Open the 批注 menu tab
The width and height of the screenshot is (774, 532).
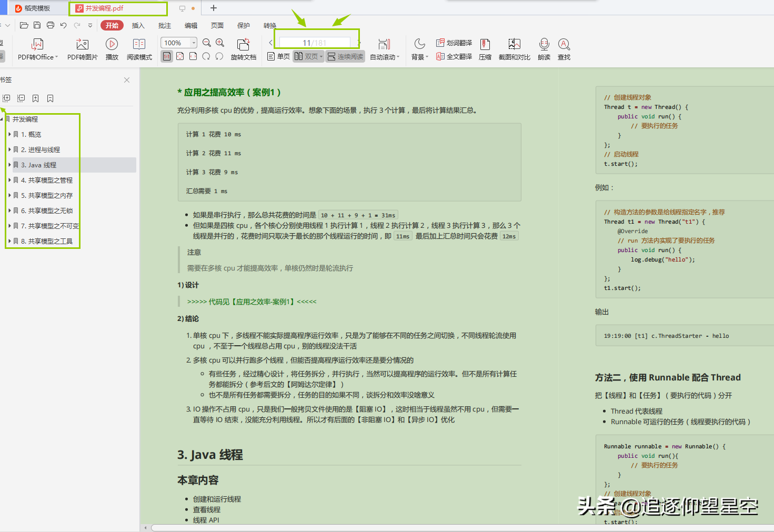tap(165, 25)
